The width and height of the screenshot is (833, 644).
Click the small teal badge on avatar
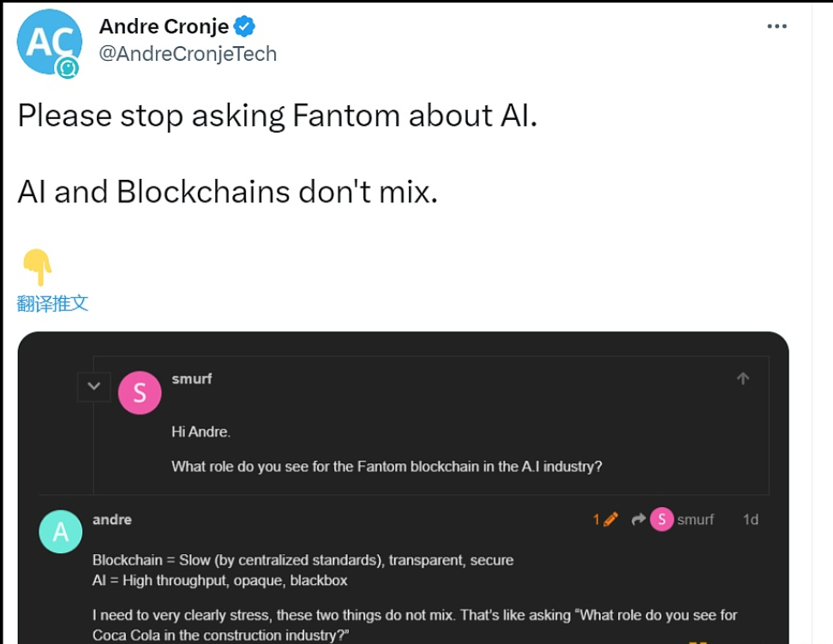[67, 68]
